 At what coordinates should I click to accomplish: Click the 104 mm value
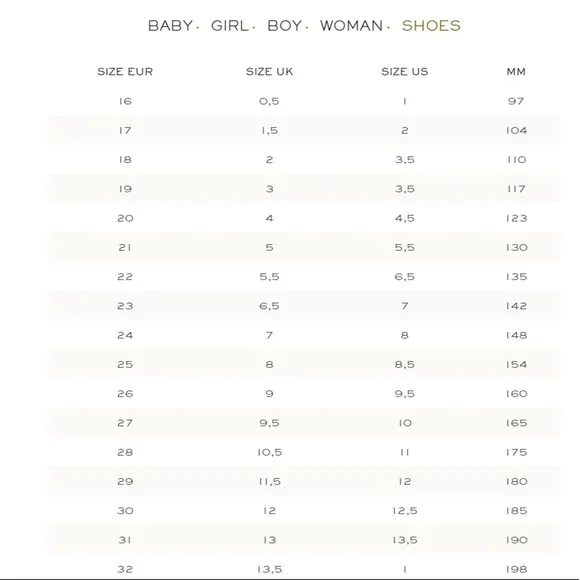(516, 131)
